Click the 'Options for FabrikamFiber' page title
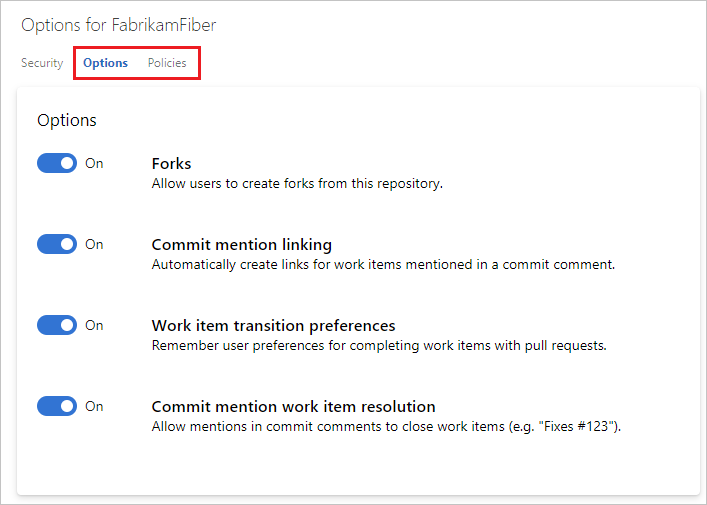 (x=119, y=25)
